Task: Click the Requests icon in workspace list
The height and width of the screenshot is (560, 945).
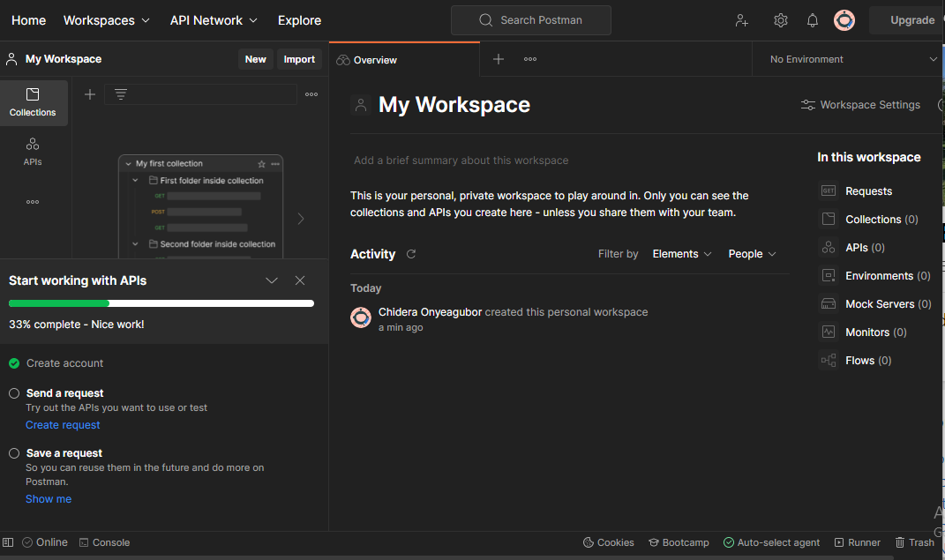Action: coord(829,190)
